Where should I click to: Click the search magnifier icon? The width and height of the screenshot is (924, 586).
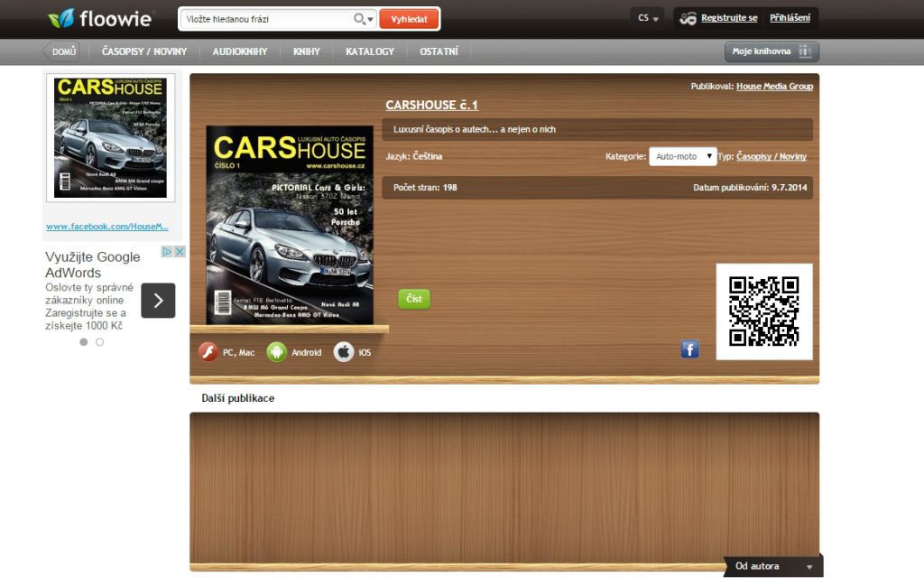click(x=359, y=19)
